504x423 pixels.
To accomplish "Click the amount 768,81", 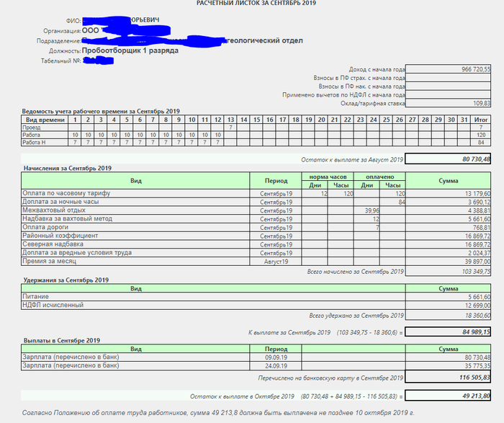I will coord(482,228).
